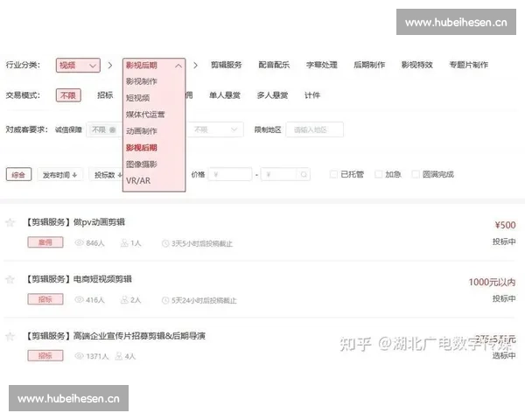Star the 电商短视频剪辑 listing

point(10,279)
